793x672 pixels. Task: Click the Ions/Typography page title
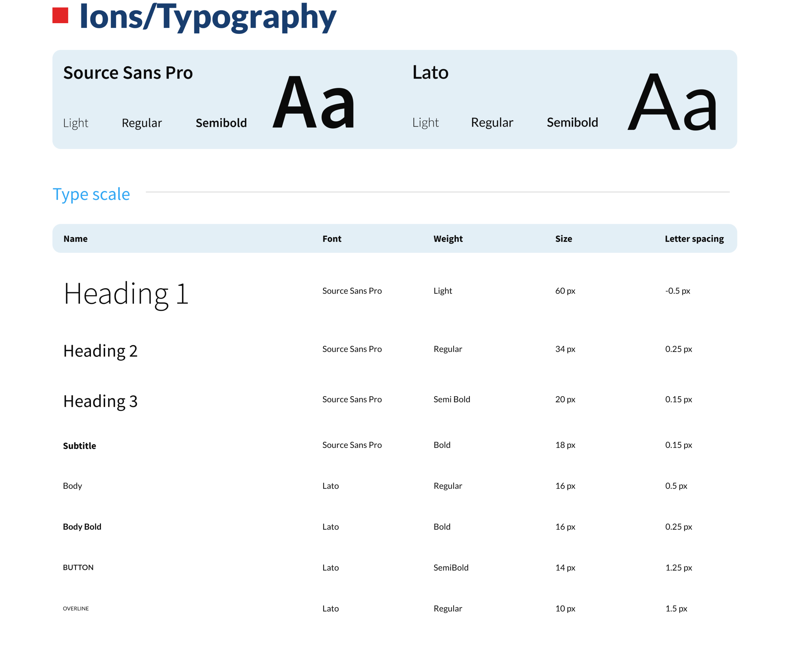[208, 17]
